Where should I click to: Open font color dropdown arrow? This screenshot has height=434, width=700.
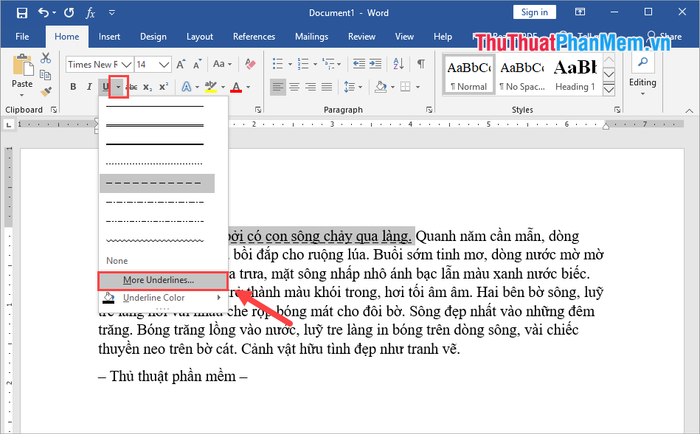pos(248,87)
